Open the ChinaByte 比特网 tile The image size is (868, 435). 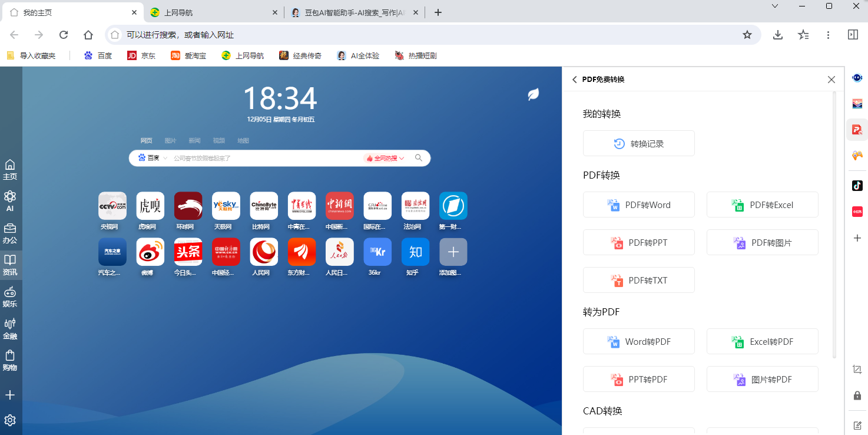264,206
